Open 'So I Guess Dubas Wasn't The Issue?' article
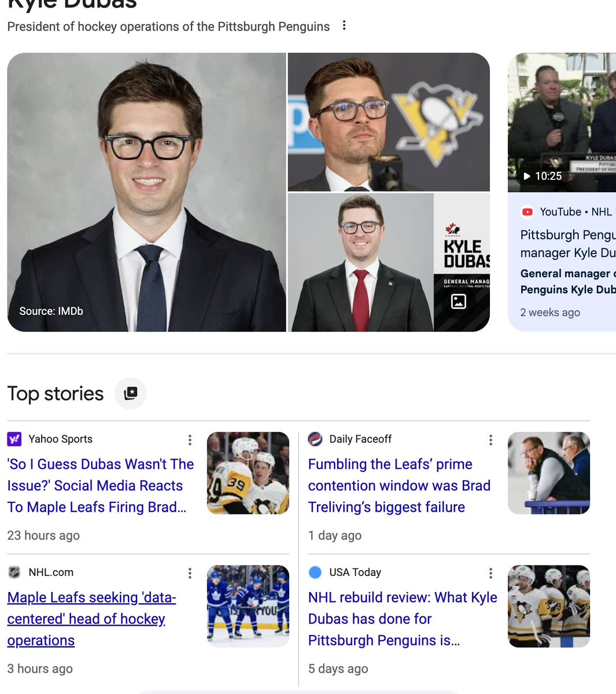The width and height of the screenshot is (616, 694). coord(101,486)
